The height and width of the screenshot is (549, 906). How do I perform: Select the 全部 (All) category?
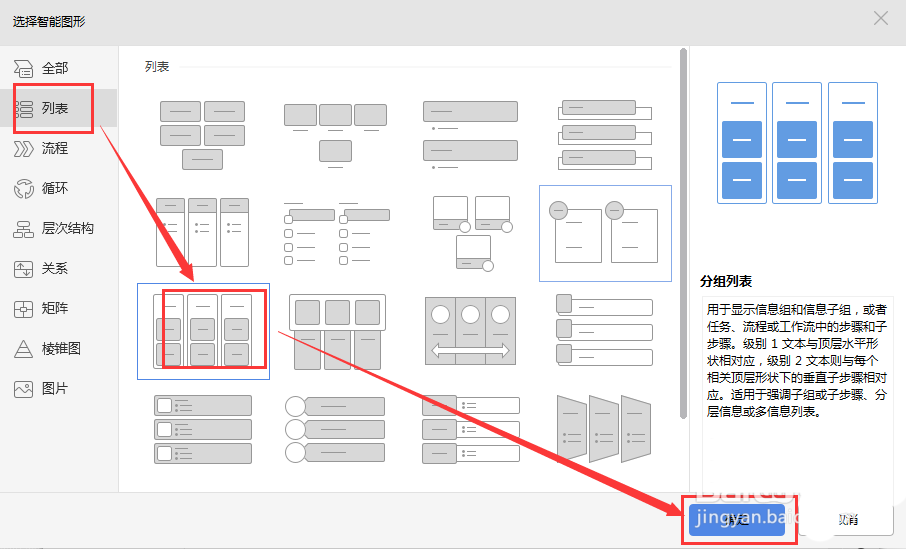point(58,68)
